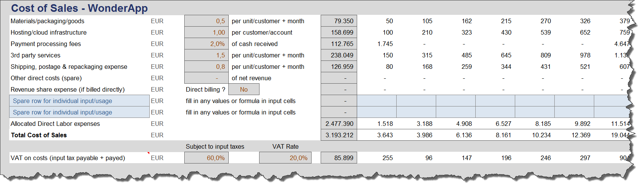Click the red comment marker on VAT row
Viewport: 644px width, 189px height.
(x=148, y=153)
